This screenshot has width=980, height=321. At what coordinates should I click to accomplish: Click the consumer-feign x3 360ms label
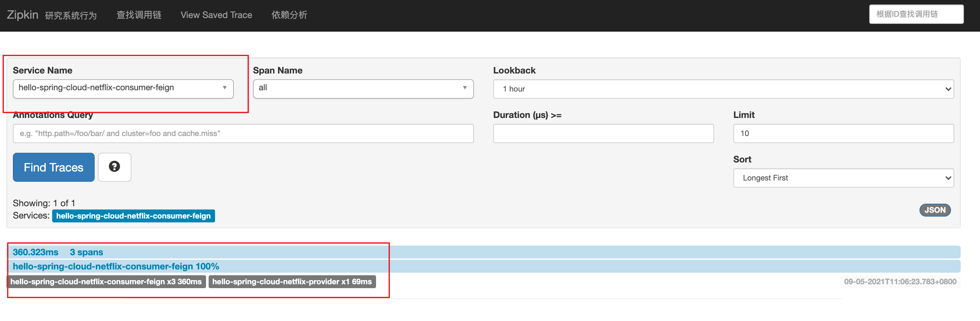point(106,282)
